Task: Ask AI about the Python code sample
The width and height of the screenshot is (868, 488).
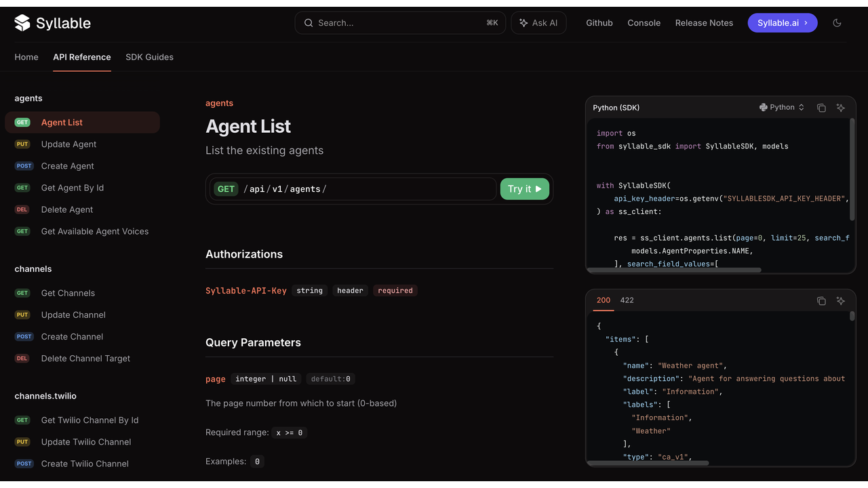Action: [841, 108]
